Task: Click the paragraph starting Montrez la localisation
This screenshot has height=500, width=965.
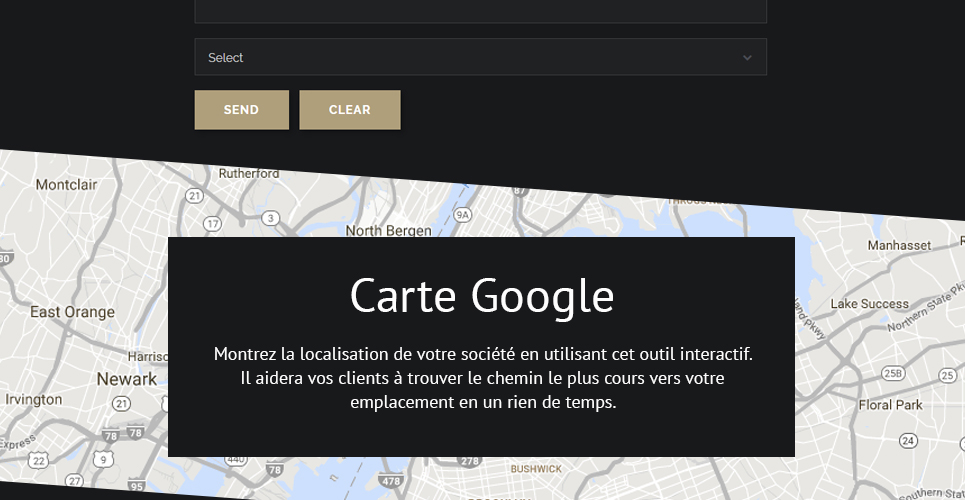Action: click(x=483, y=378)
